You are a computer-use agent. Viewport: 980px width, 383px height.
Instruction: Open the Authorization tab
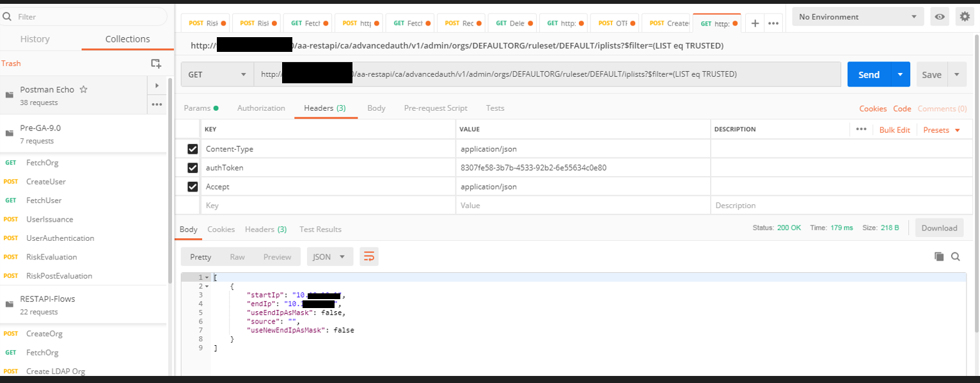tap(261, 108)
